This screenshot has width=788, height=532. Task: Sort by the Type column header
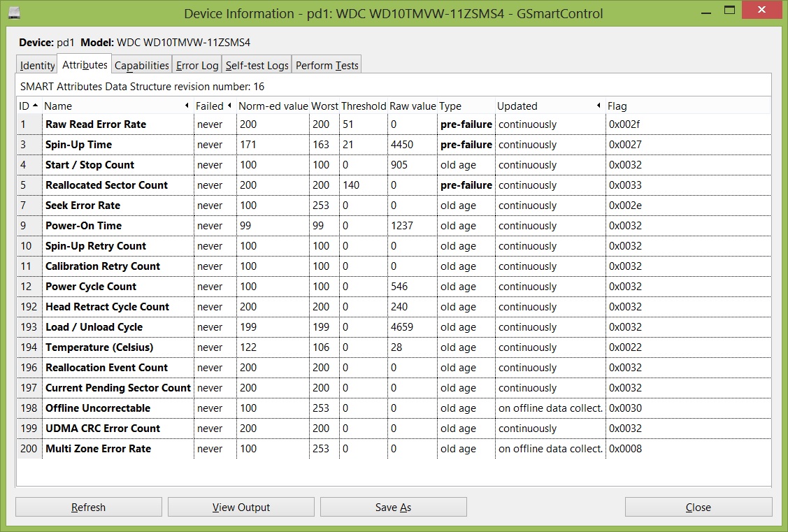point(466,106)
